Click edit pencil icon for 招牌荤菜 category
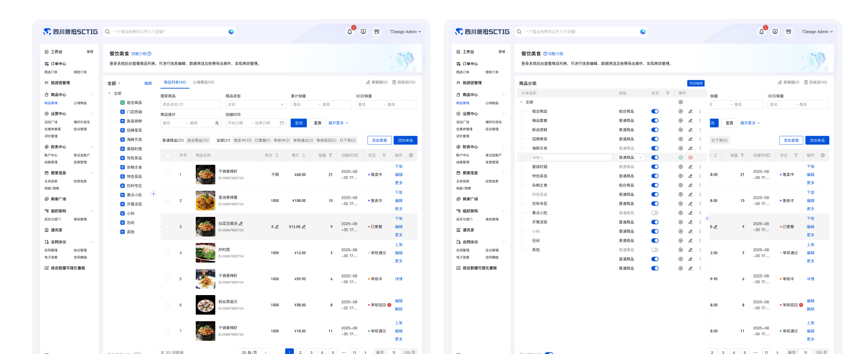The image size is (868, 354). (690, 139)
